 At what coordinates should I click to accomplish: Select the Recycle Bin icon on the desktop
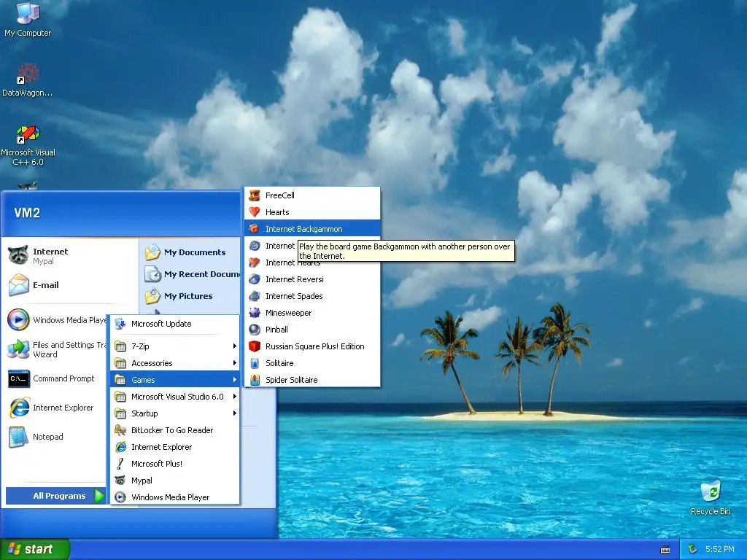711,497
